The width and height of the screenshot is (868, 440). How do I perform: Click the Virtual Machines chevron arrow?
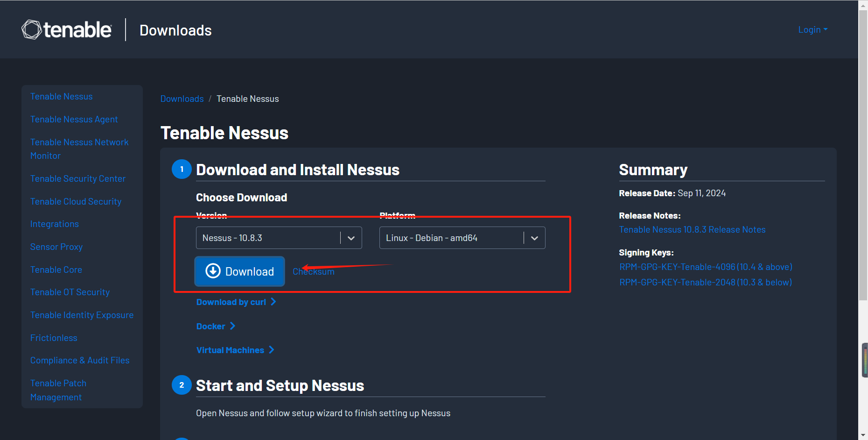272,350
